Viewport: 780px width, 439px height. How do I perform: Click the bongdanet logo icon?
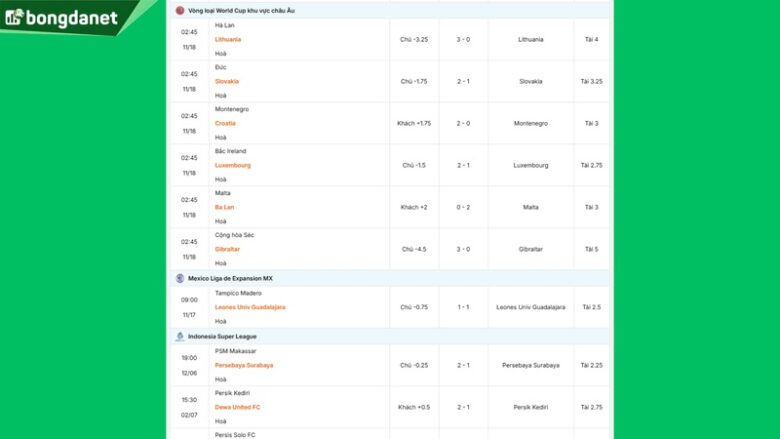tap(14, 18)
